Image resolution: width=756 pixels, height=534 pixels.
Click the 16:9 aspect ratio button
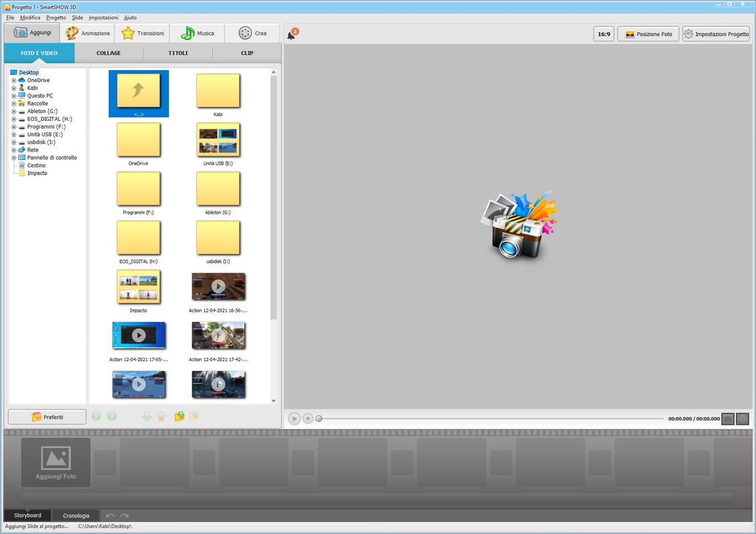click(x=604, y=34)
